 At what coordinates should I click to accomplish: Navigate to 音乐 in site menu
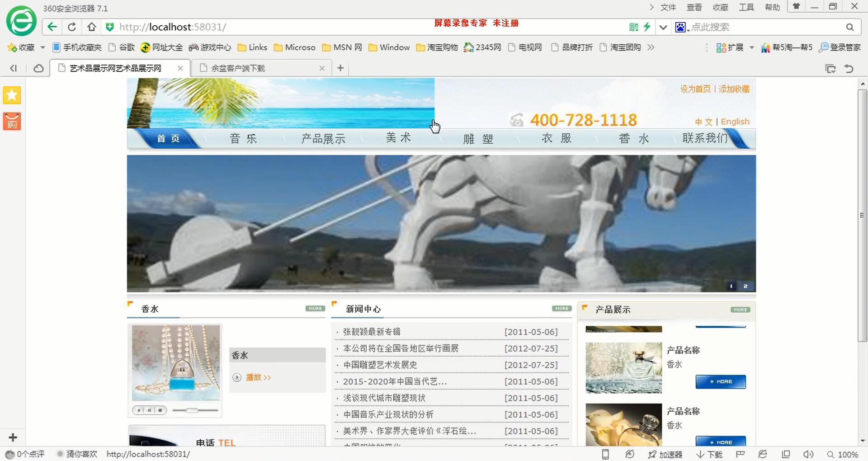(x=243, y=138)
